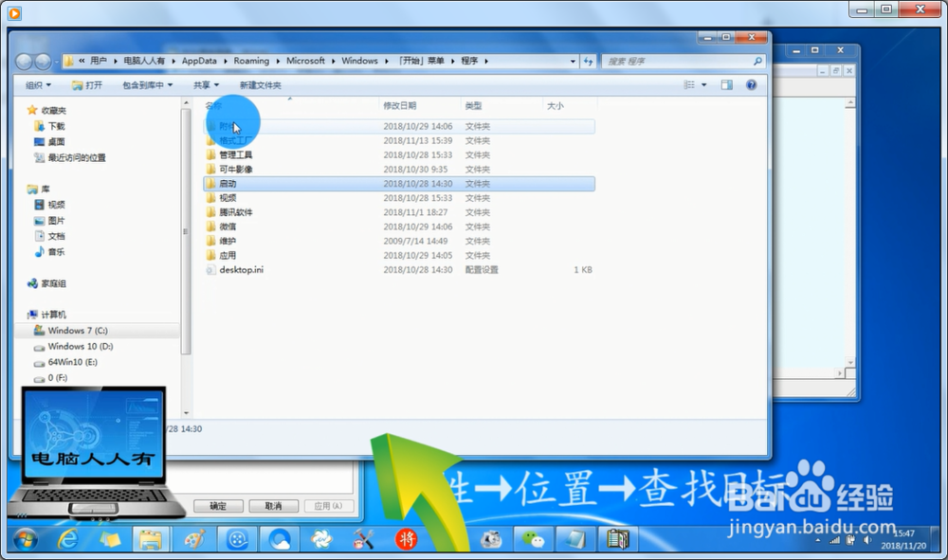Click the 新建文件夹 button
This screenshot has height=560, width=948.
point(260,85)
